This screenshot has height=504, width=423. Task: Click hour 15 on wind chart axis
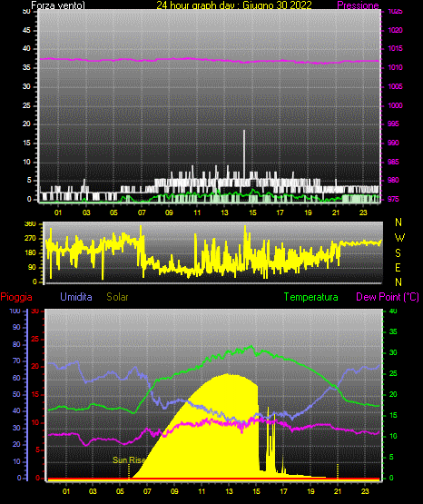pyautogui.click(x=252, y=212)
